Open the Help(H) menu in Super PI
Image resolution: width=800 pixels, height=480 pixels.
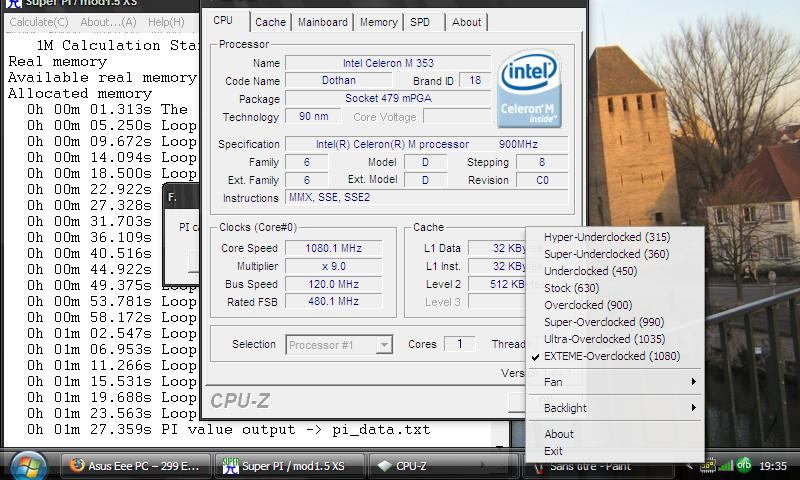[166, 22]
